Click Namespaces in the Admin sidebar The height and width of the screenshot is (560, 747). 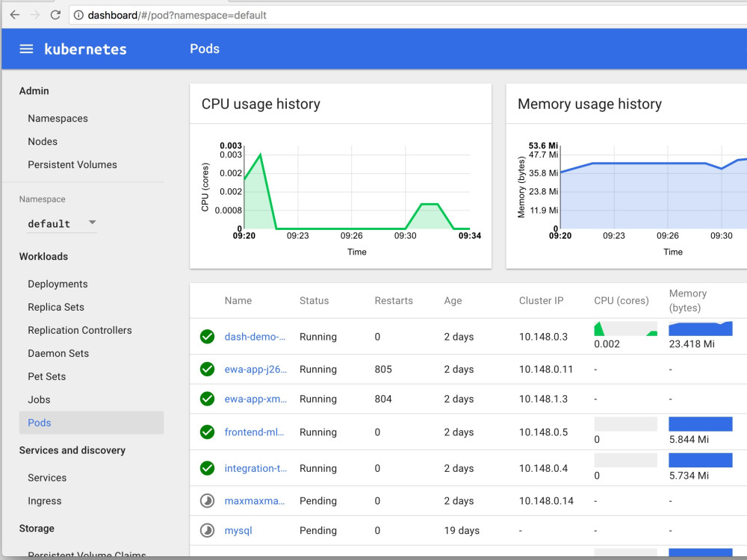[58, 118]
